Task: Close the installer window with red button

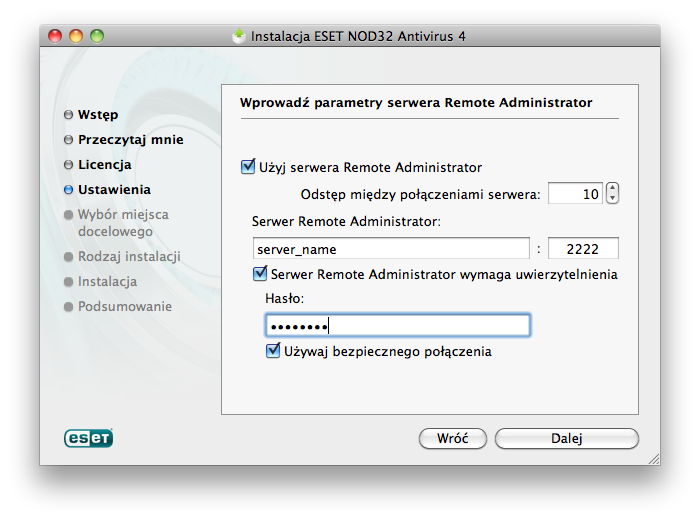Action: [55, 36]
